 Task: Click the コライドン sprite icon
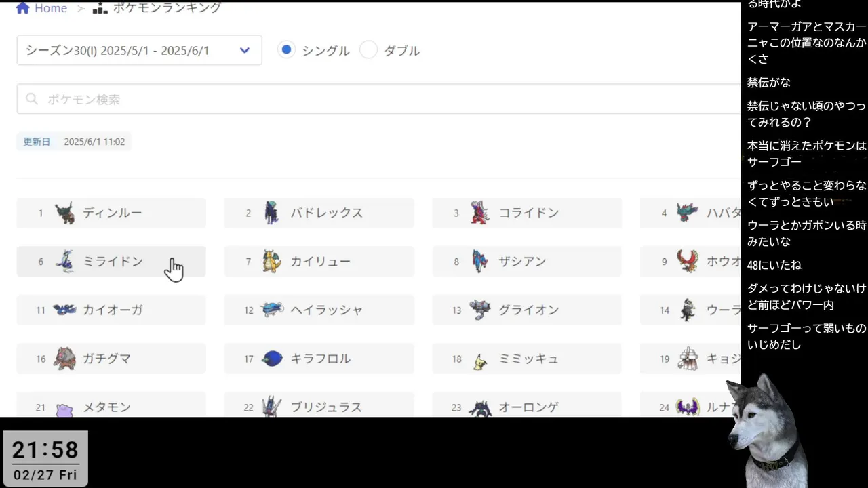point(479,213)
